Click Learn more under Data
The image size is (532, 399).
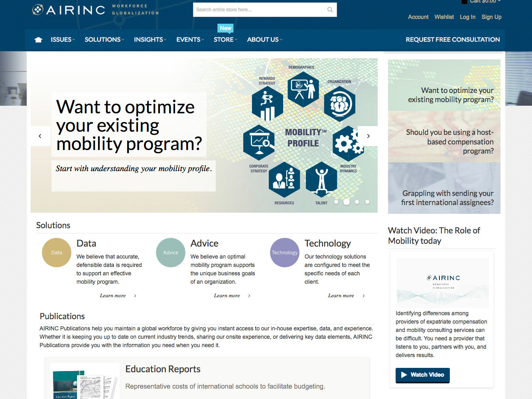coord(118,296)
